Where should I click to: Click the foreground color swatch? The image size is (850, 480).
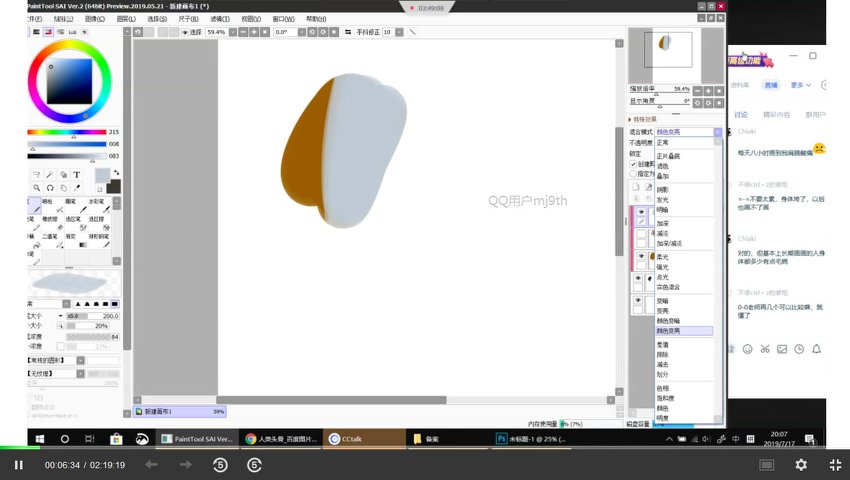[102, 175]
